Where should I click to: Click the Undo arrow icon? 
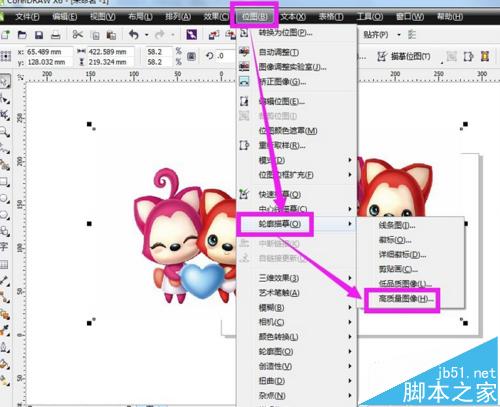[x=134, y=34]
